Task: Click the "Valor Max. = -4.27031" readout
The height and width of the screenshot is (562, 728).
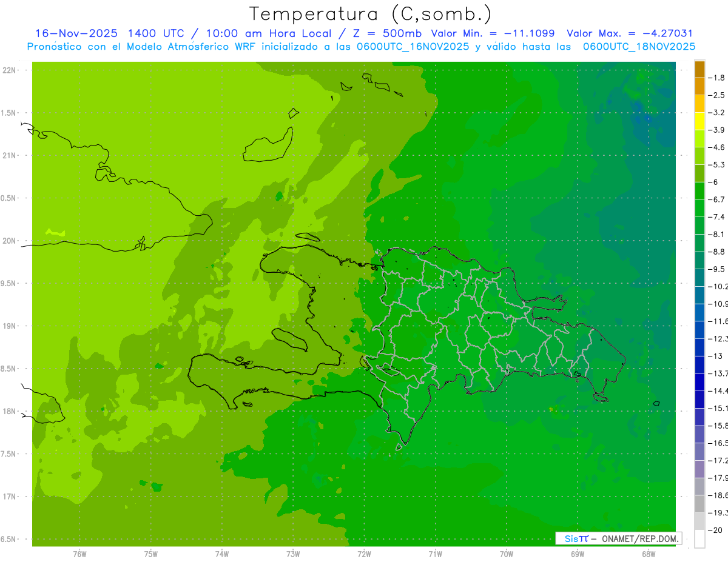Action: coord(630,33)
